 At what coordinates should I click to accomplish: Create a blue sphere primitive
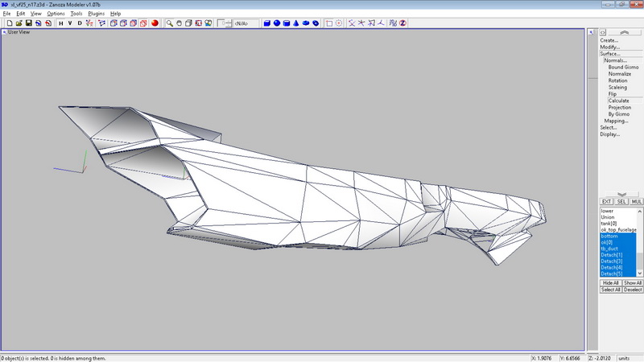[276, 23]
